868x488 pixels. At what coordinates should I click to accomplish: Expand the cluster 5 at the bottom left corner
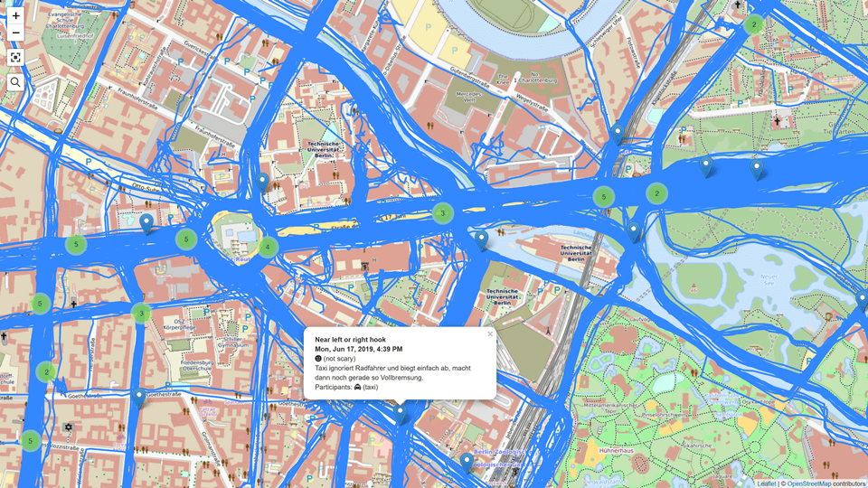pyautogui.click(x=31, y=441)
